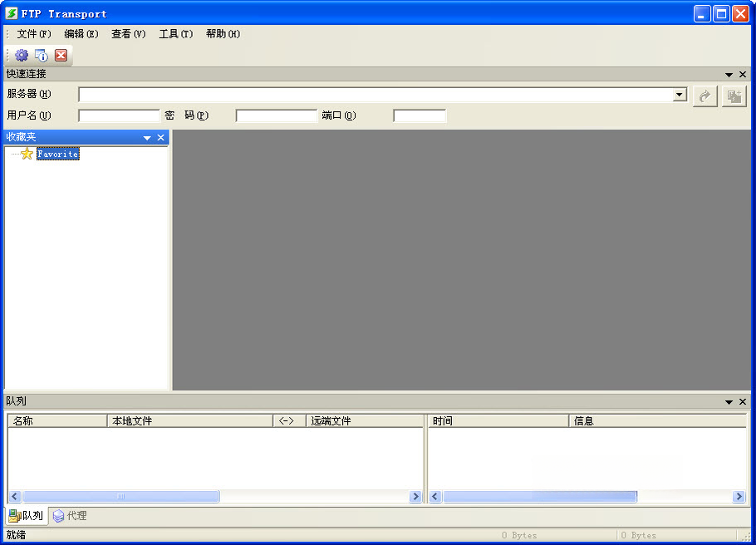The width and height of the screenshot is (756, 545).
Task: Click the connect arrow button beside server field
Action: pos(704,96)
